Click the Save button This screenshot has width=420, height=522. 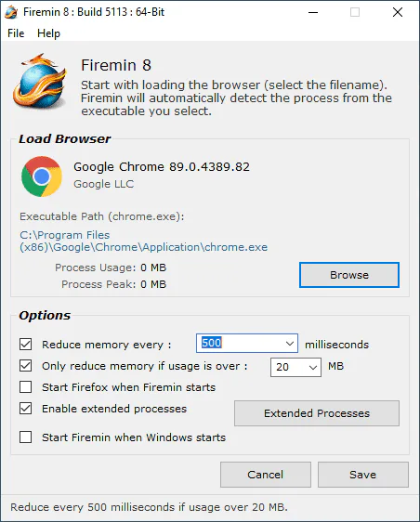363,475
